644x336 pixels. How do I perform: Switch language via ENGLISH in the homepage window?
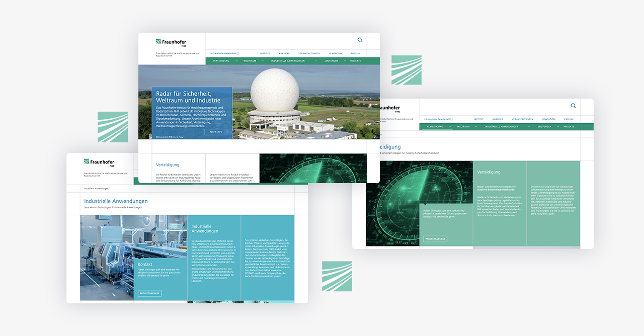[x=356, y=53]
